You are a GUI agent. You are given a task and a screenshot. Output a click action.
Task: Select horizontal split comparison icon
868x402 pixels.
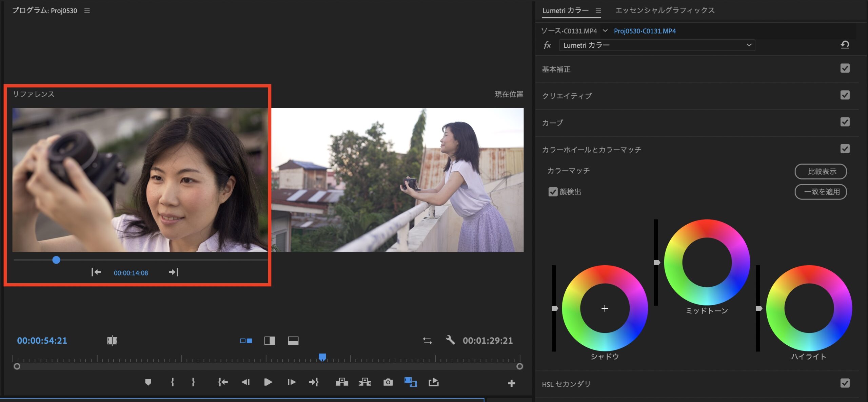[293, 341]
